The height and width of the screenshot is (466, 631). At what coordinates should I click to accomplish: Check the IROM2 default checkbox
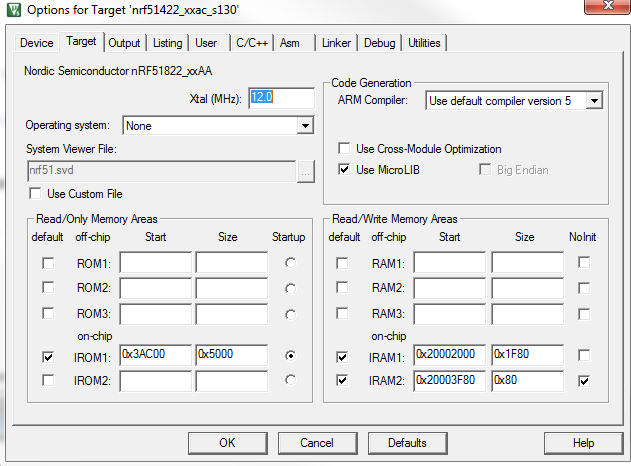pos(48,380)
